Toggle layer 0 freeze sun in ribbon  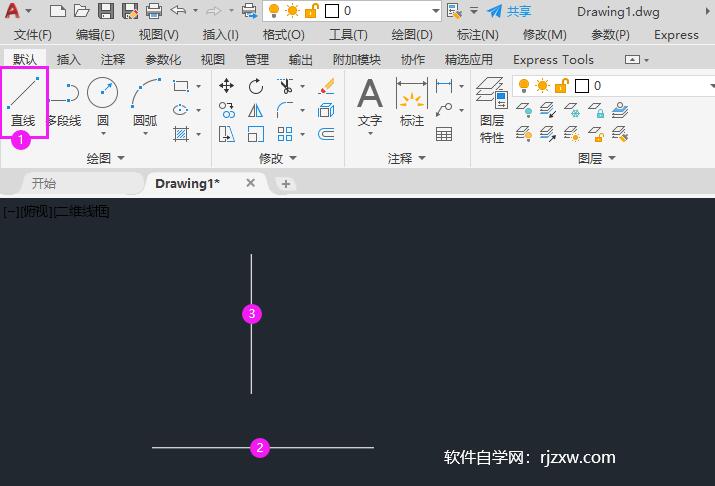pyautogui.click(x=543, y=85)
